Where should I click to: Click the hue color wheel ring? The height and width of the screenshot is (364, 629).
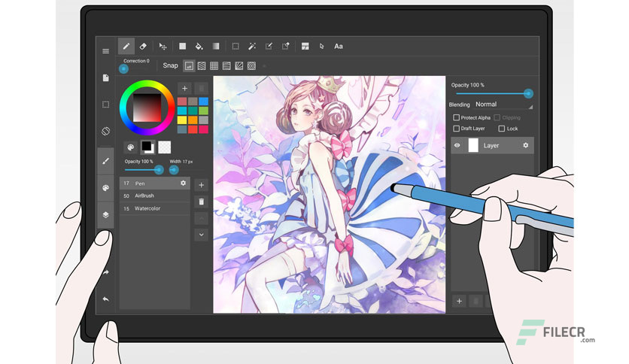click(147, 83)
